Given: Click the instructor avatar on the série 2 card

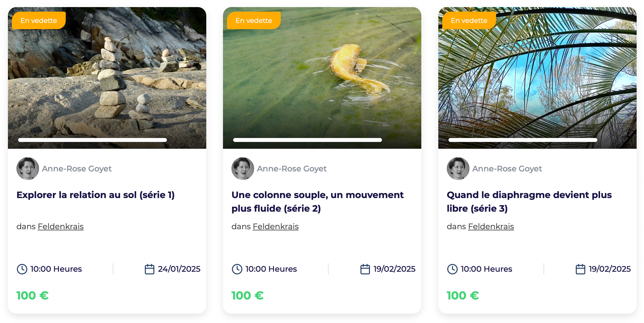Looking at the screenshot, I should tap(243, 169).
